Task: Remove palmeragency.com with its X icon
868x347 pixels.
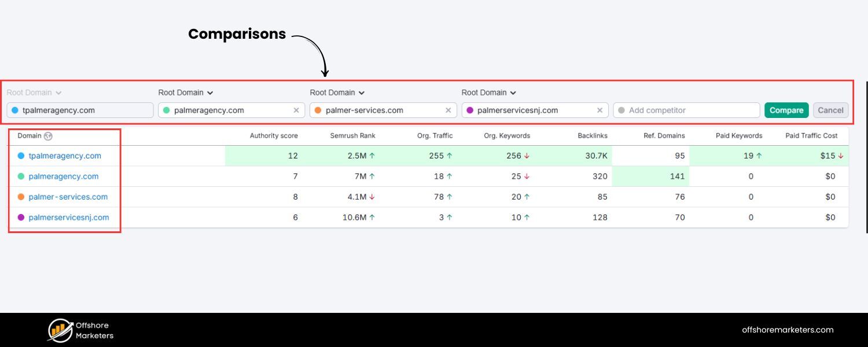Action: [x=296, y=110]
